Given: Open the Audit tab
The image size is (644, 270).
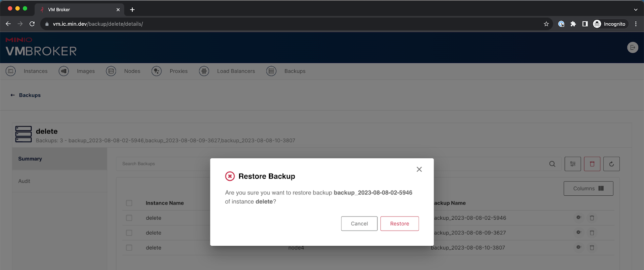Looking at the screenshot, I should click(24, 181).
